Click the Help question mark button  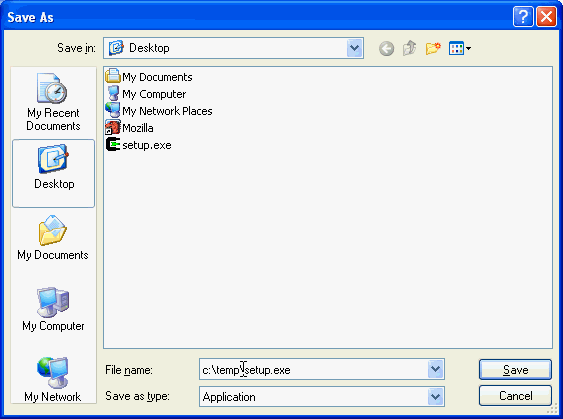[523, 17]
